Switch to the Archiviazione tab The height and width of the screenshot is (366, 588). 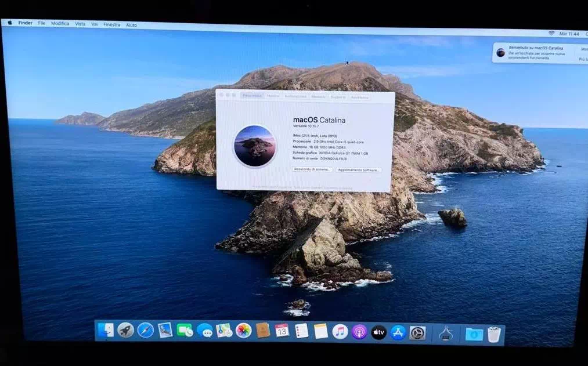tap(295, 96)
